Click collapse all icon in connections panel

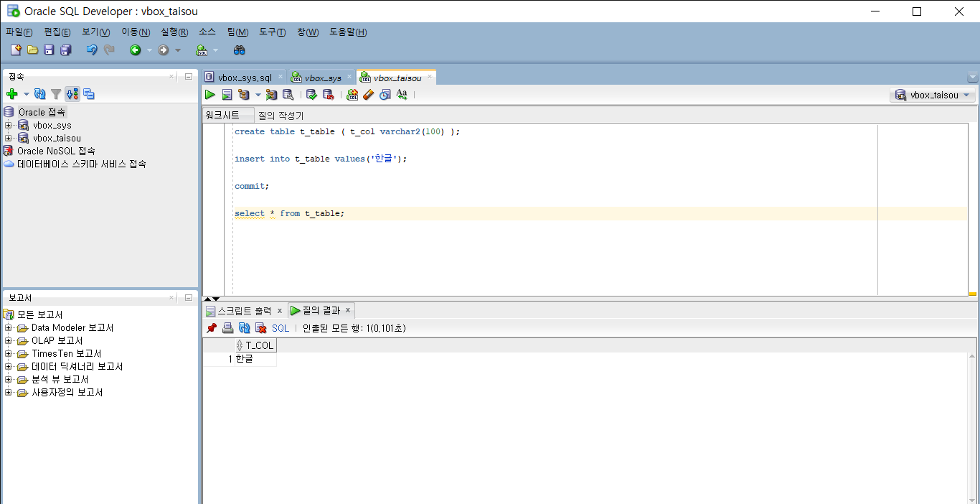click(89, 94)
